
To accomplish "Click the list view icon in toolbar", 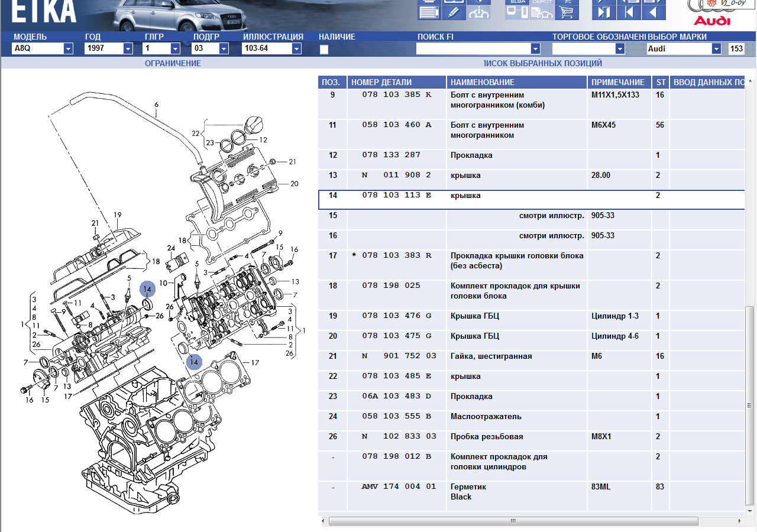I will 428,12.
